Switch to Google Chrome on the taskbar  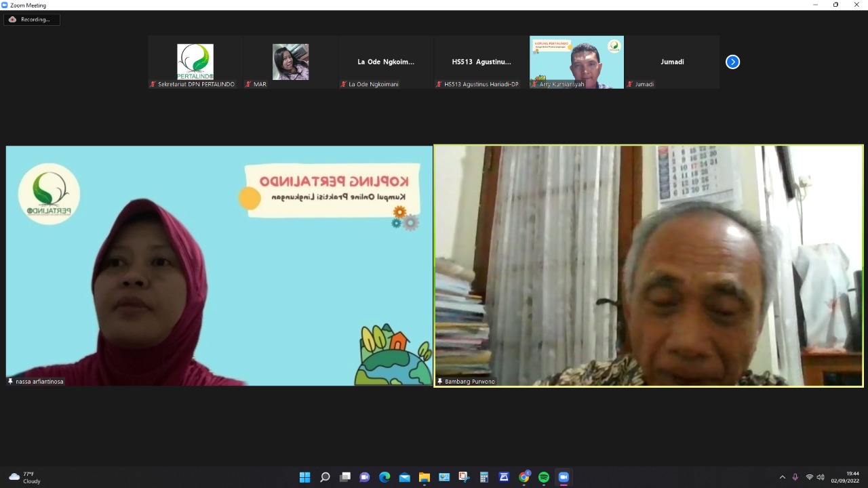click(x=524, y=477)
